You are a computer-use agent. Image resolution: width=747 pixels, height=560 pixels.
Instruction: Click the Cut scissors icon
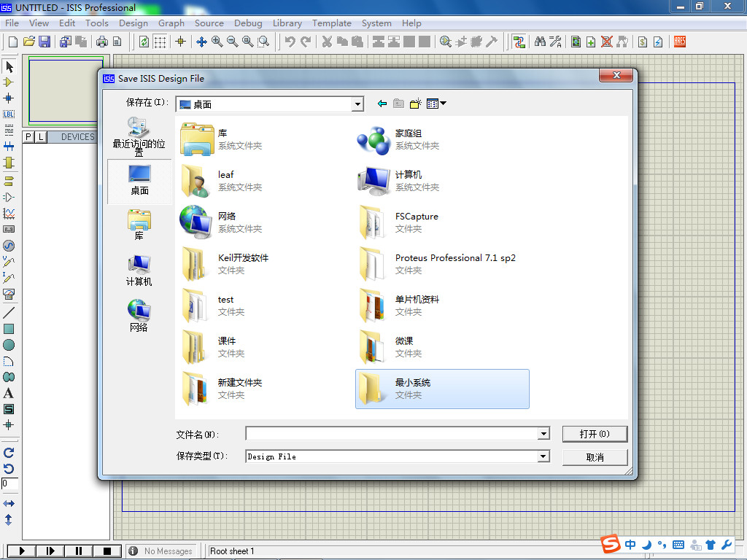(x=327, y=42)
